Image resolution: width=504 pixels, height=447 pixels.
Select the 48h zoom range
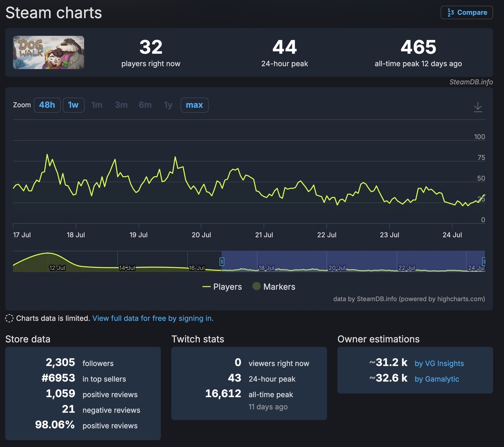(x=47, y=105)
